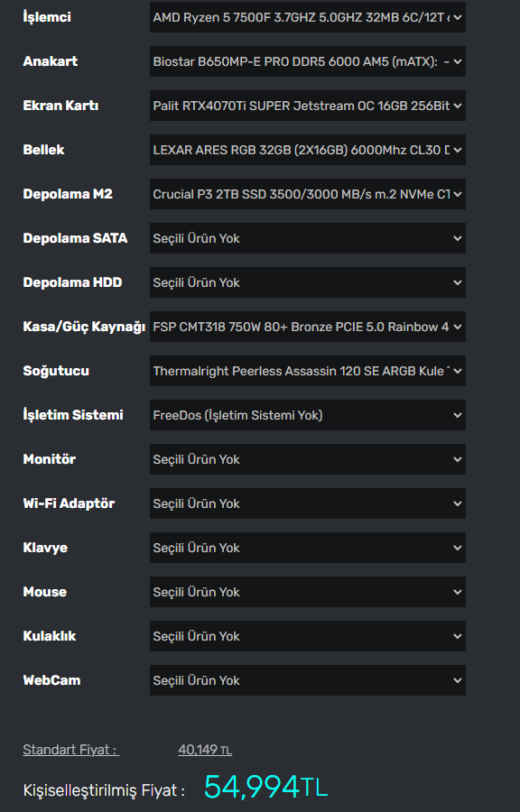Click the Standart Fiyat label link

pyautogui.click(x=71, y=750)
